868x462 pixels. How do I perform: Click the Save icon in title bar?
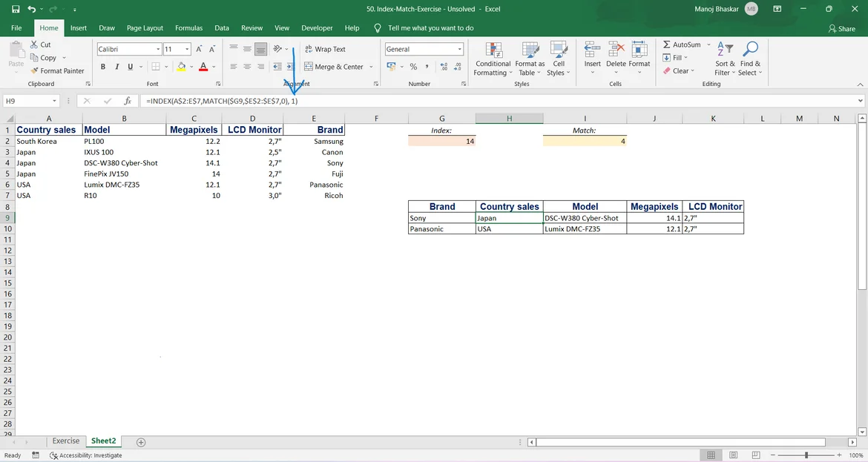tap(16, 9)
